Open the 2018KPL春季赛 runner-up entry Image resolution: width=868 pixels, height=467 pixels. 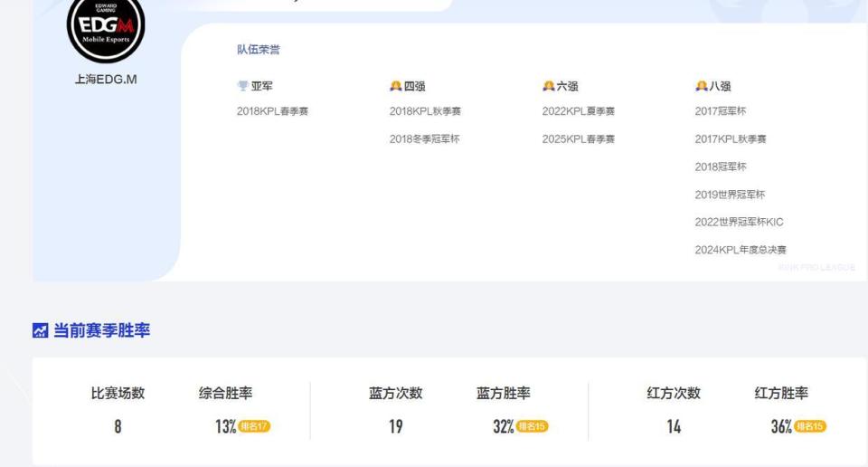272,111
